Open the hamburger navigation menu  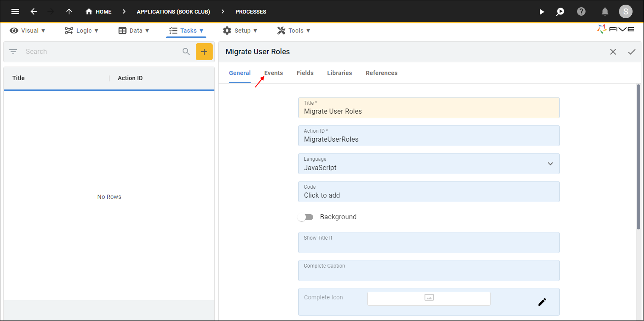tap(15, 11)
